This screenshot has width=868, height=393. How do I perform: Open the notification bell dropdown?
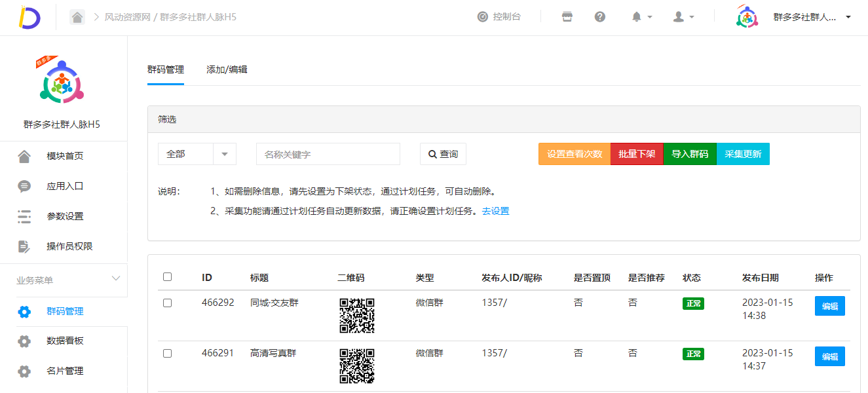point(640,16)
